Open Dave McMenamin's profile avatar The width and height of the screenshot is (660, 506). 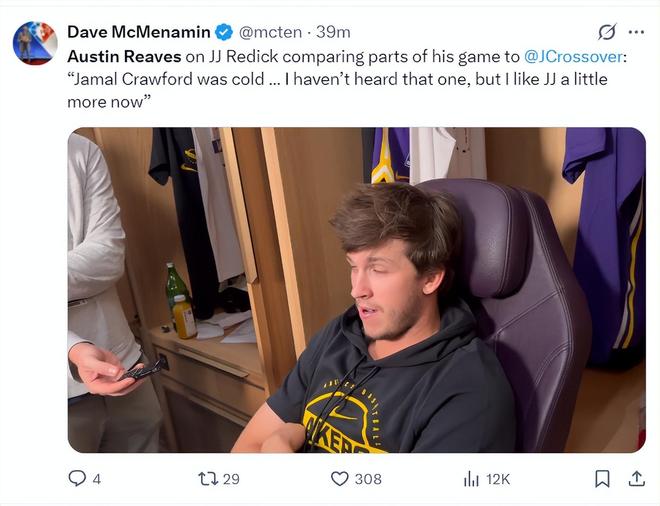[35, 43]
